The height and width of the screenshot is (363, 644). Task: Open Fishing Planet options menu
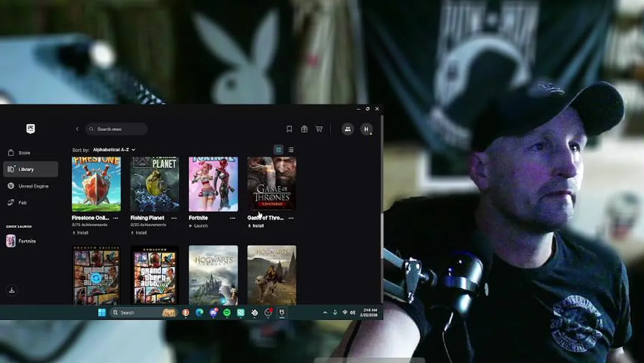click(174, 218)
